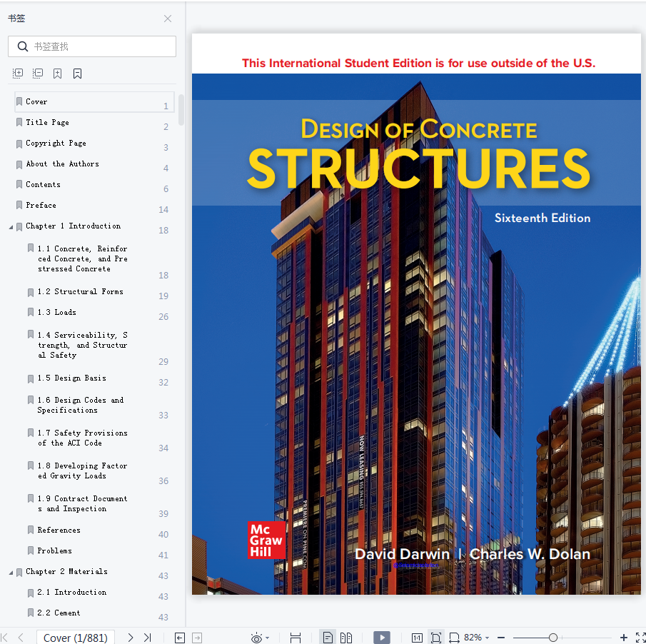The height and width of the screenshot is (644, 646).
Task: Click the zoom slider handle
Action: pyautogui.click(x=553, y=638)
